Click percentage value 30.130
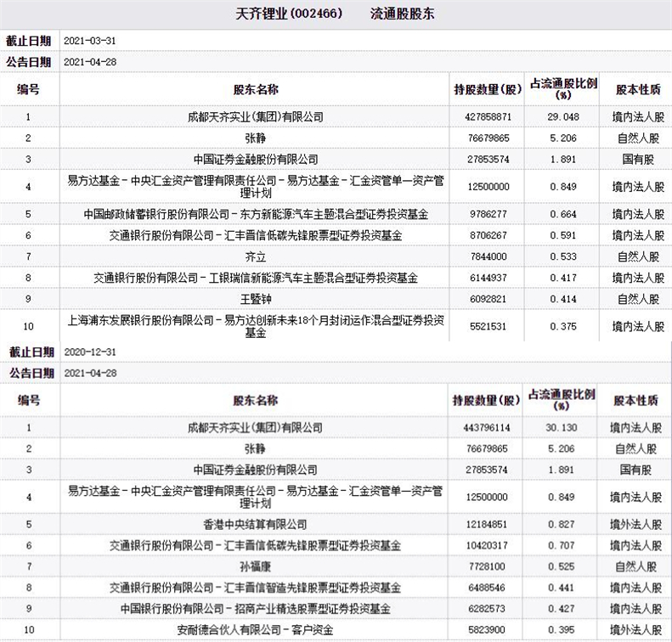 click(562, 427)
